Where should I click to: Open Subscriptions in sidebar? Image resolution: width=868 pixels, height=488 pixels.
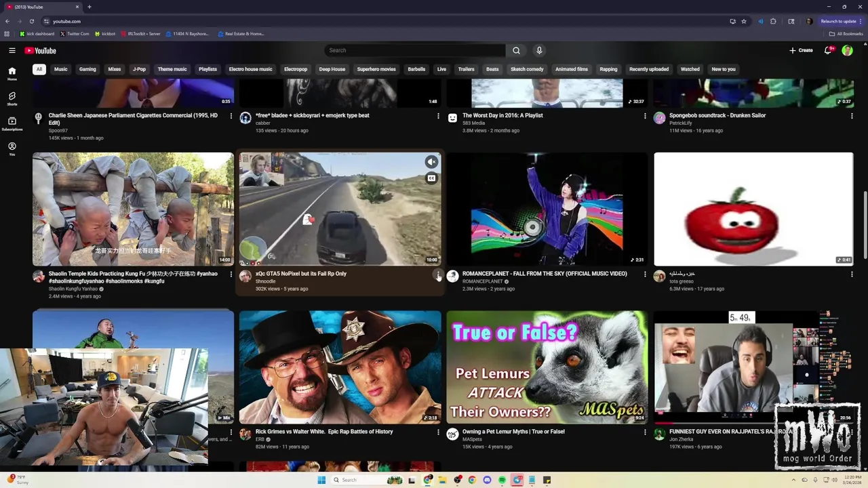coord(12,124)
